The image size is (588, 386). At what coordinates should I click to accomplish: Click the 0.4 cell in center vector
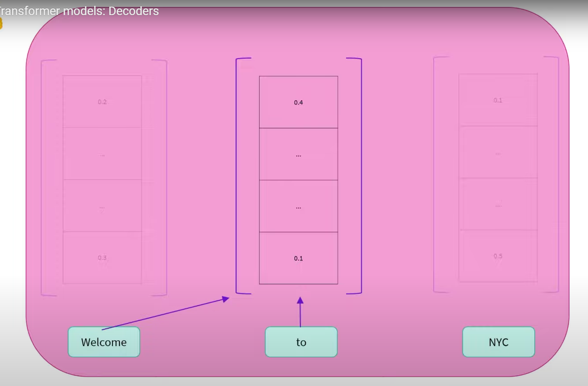point(298,102)
